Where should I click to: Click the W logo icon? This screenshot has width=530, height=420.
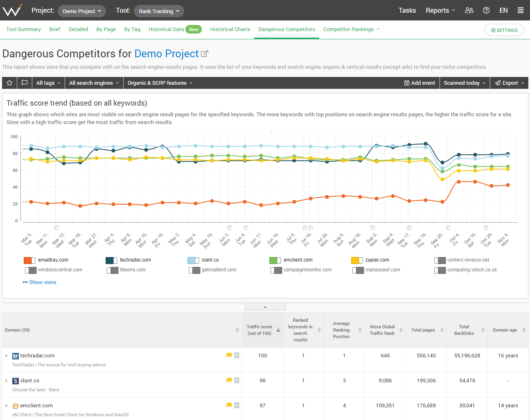(12, 10)
